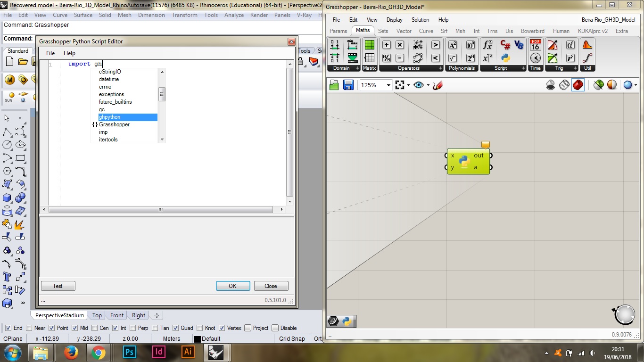
Task: Click the Default layer color swatch
Action: point(198,339)
